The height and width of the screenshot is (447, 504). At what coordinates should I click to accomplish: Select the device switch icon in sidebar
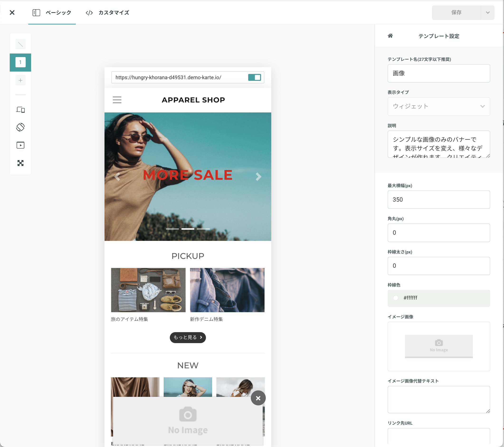[20, 110]
